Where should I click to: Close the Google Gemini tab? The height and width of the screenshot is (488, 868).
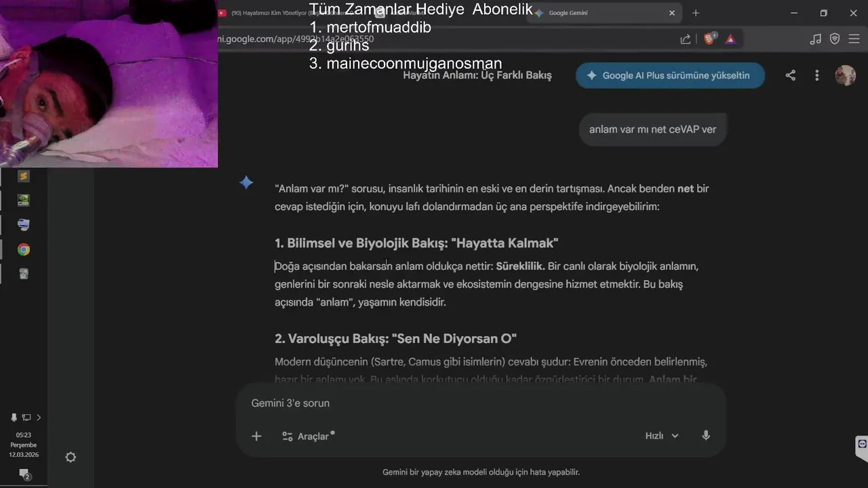point(672,13)
